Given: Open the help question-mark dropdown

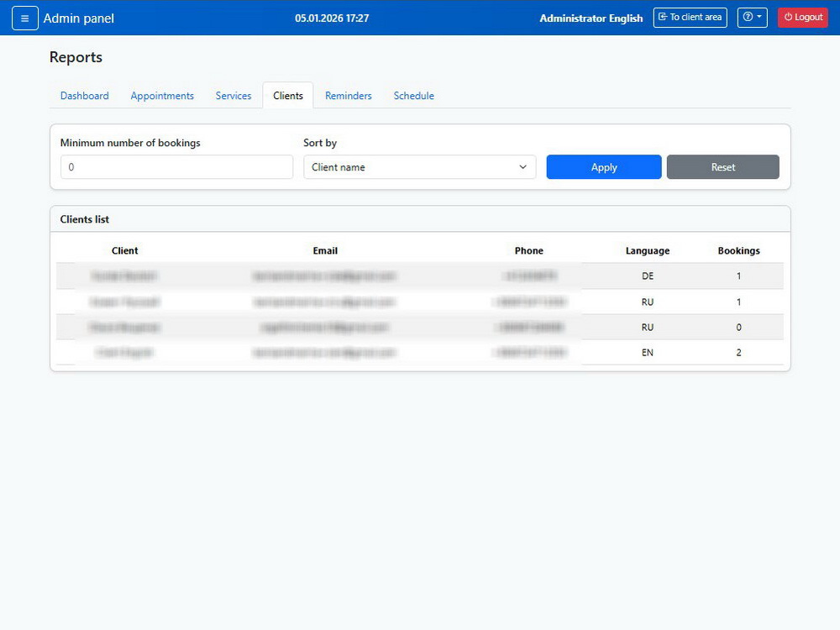Looking at the screenshot, I should 752,17.
